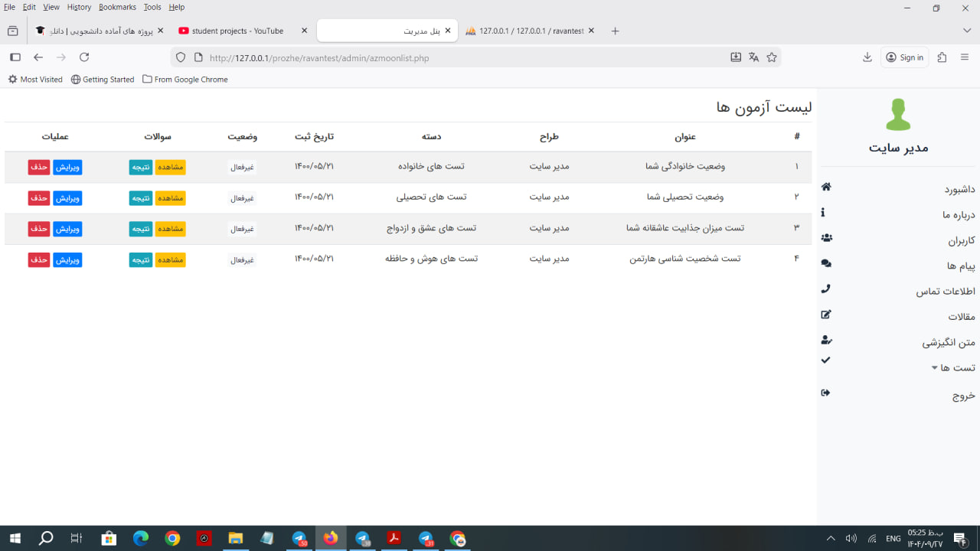The height and width of the screenshot is (551, 980).
Task: Click ویرایش button for the third test
Action: point(67,229)
